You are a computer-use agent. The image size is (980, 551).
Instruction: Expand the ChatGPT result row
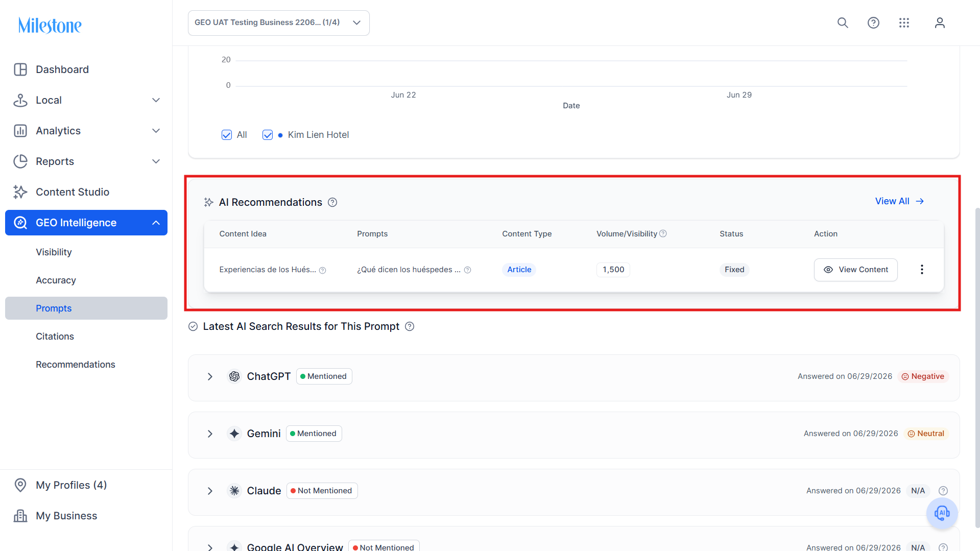point(210,376)
